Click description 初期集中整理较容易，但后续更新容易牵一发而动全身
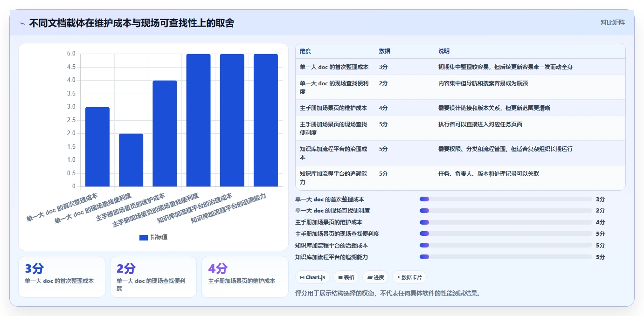The image size is (644, 316). click(506, 67)
